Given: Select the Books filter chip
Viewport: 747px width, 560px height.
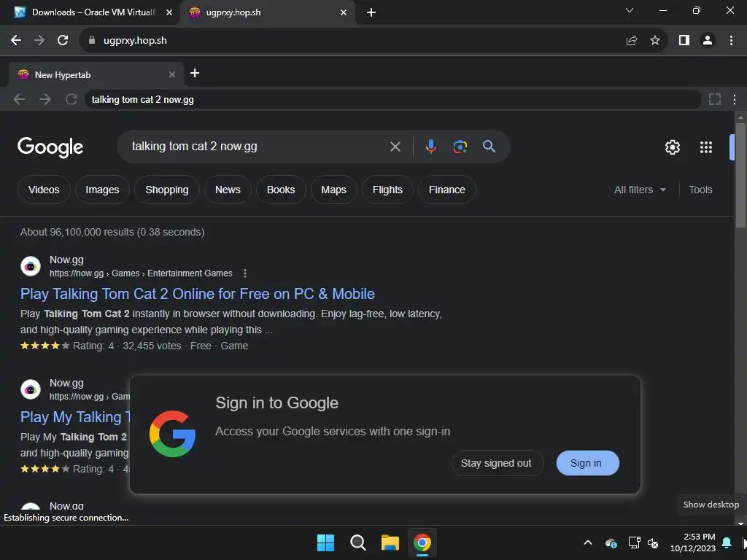Looking at the screenshot, I should coord(281,190).
